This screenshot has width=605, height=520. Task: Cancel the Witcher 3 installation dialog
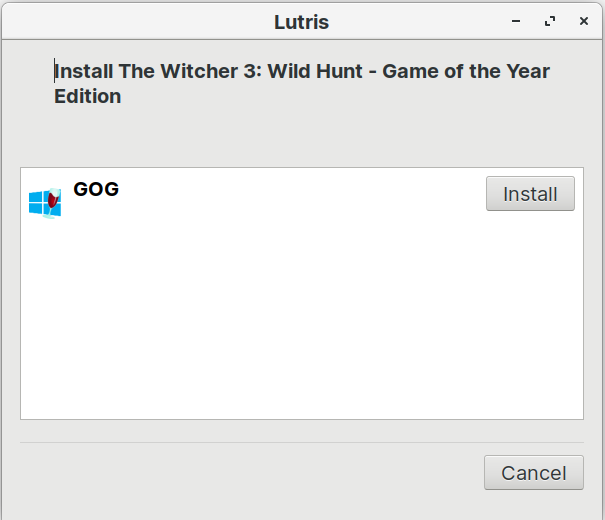tap(533, 473)
